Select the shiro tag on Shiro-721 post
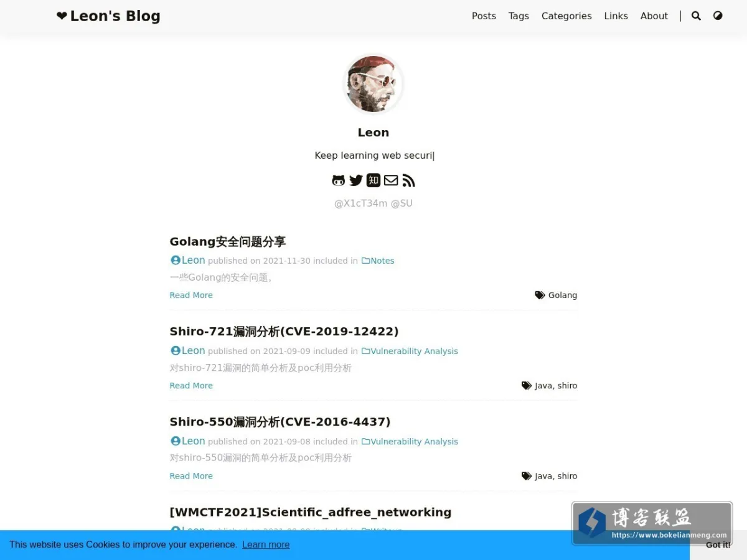Viewport: 747px width, 560px height. pyautogui.click(x=567, y=386)
